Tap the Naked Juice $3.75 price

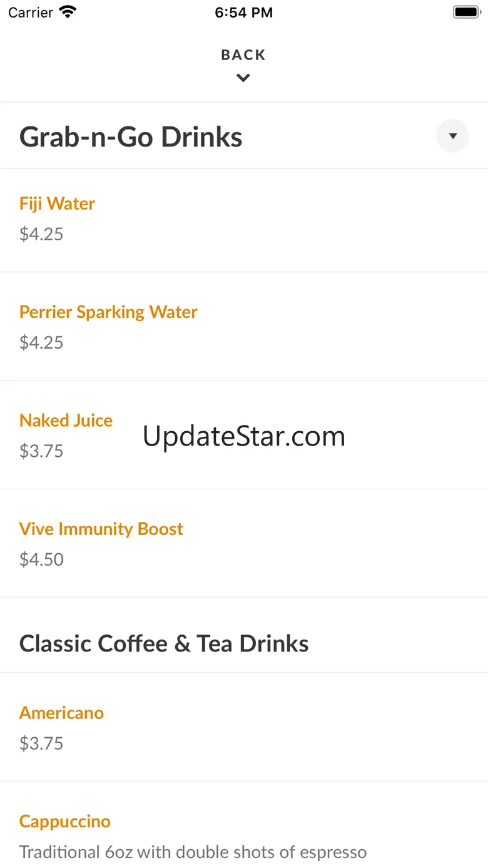[x=41, y=451]
